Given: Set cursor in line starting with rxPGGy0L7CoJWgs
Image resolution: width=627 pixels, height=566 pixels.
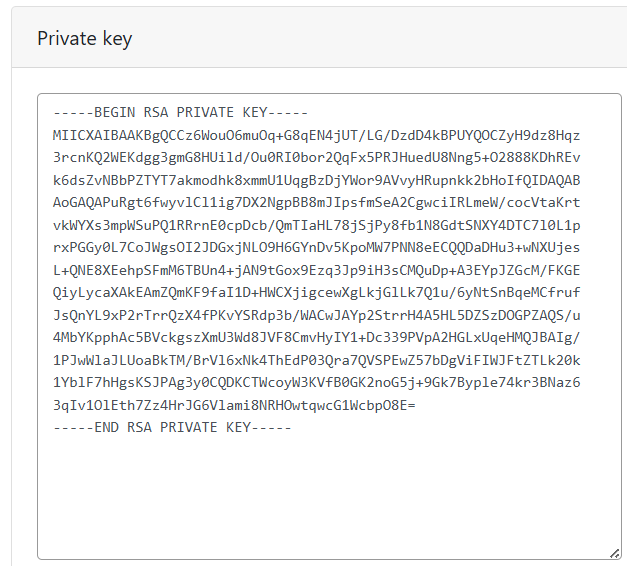Looking at the screenshot, I should 316,247.
